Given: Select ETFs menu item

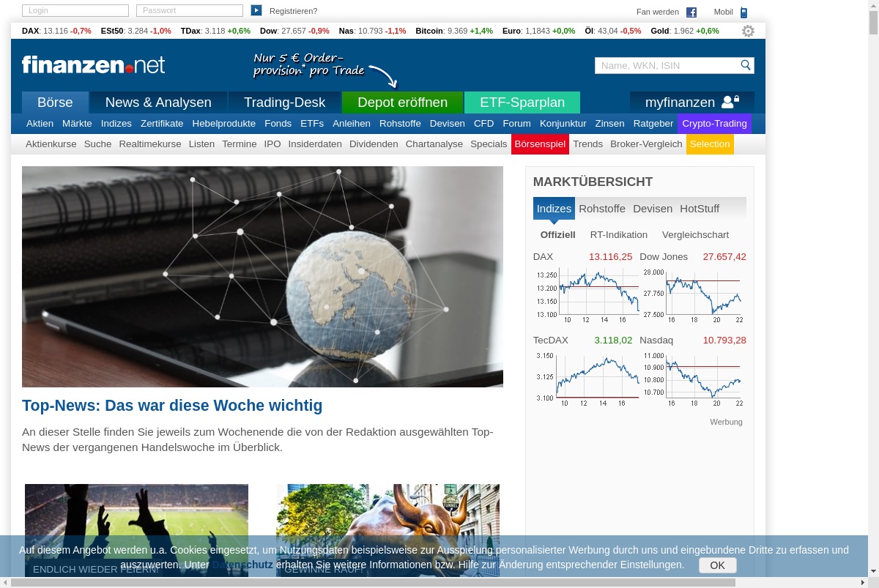Looking at the screenshot, I should point(312,124).
